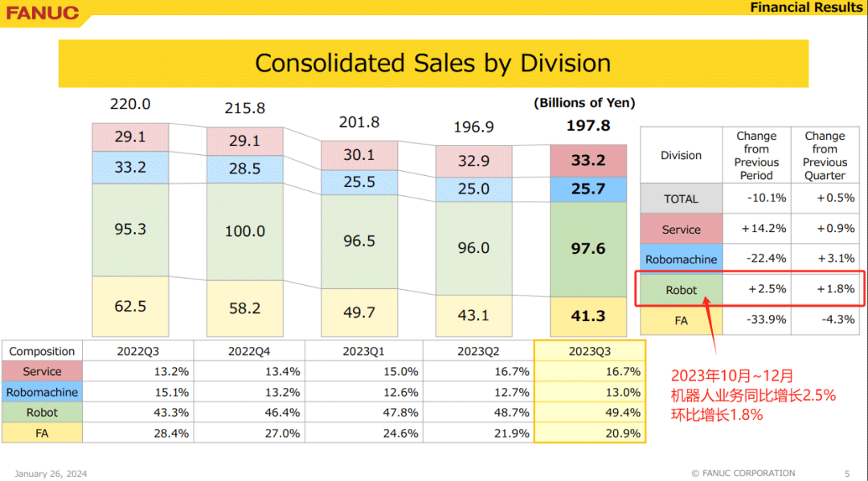Click the +0.5% TOTAL quarterly change
The width and height of the screenshot is (868, 481).
click(835, 198)
